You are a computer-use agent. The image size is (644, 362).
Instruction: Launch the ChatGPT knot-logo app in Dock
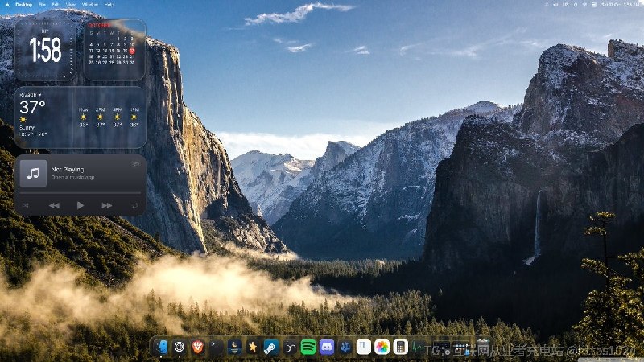click(180, 348)
